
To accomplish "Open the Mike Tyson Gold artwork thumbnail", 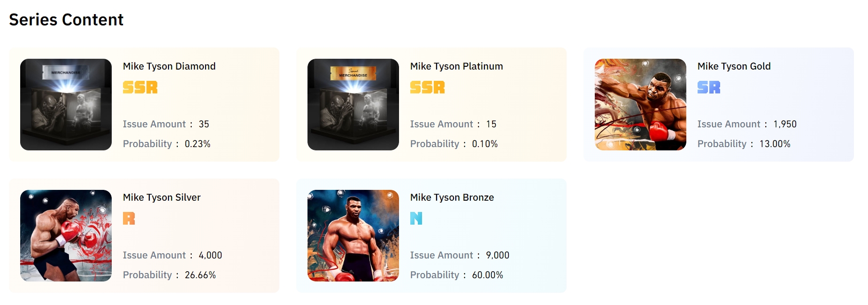I will point(640,104).
